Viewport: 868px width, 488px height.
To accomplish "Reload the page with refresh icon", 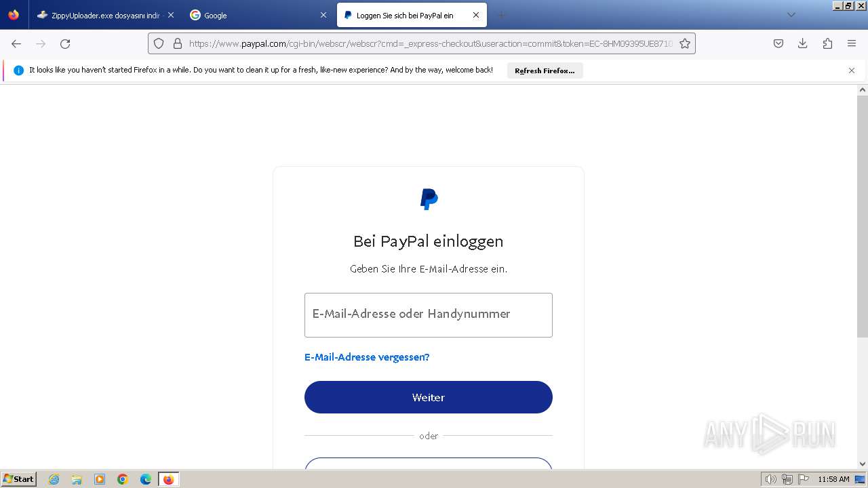I will (65, 43).
